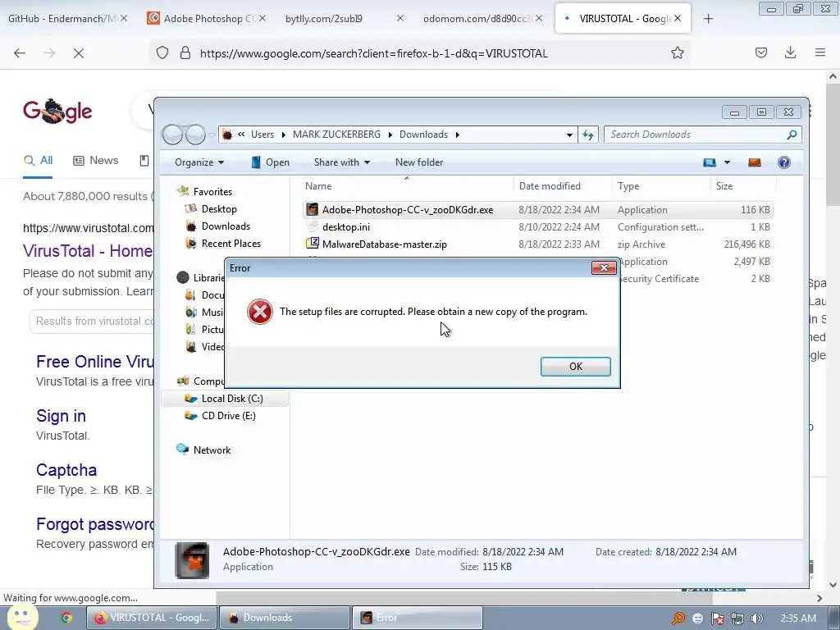The image size is (840, 630).
Task: Click the volume speaker tray icon
Action: pyautogui.click(x=756, y=619)
